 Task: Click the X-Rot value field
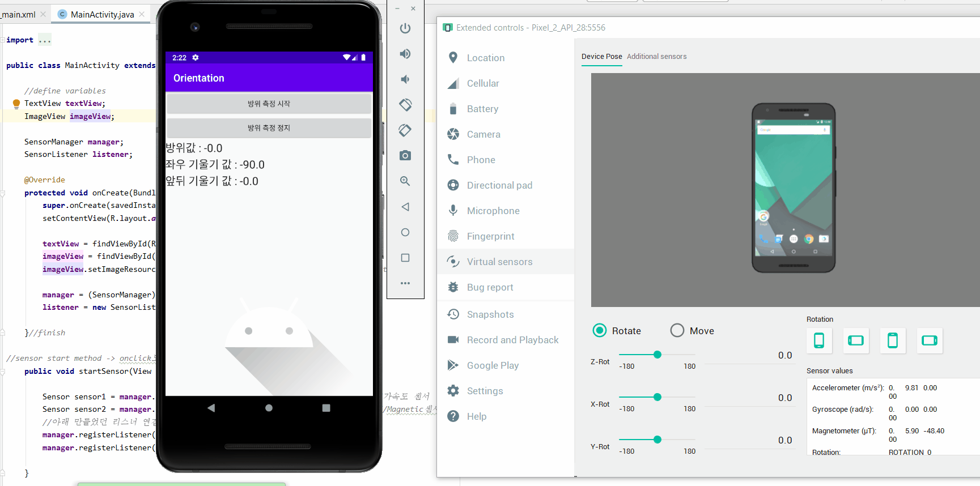pos(751,398)
